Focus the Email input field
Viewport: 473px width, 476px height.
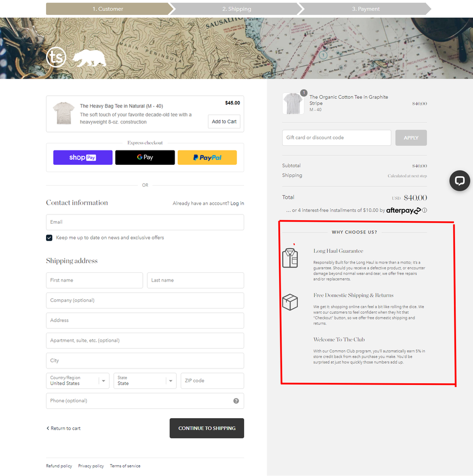[145, 222]
